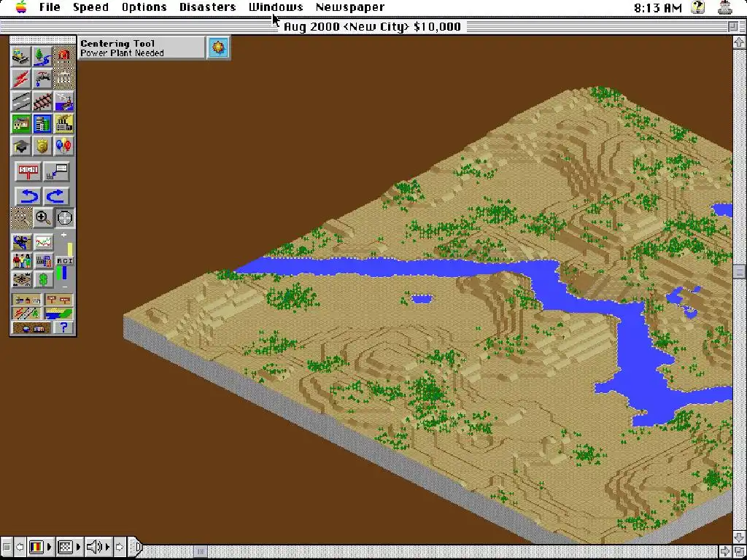Open the Neighbors window

pyautogui.click(x=21, y=279)
